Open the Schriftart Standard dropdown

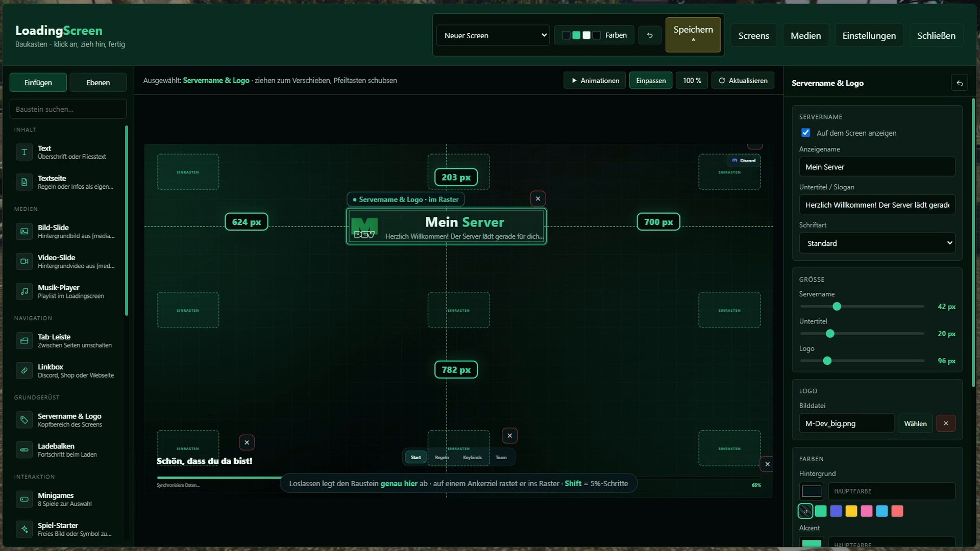click(877, 243)
